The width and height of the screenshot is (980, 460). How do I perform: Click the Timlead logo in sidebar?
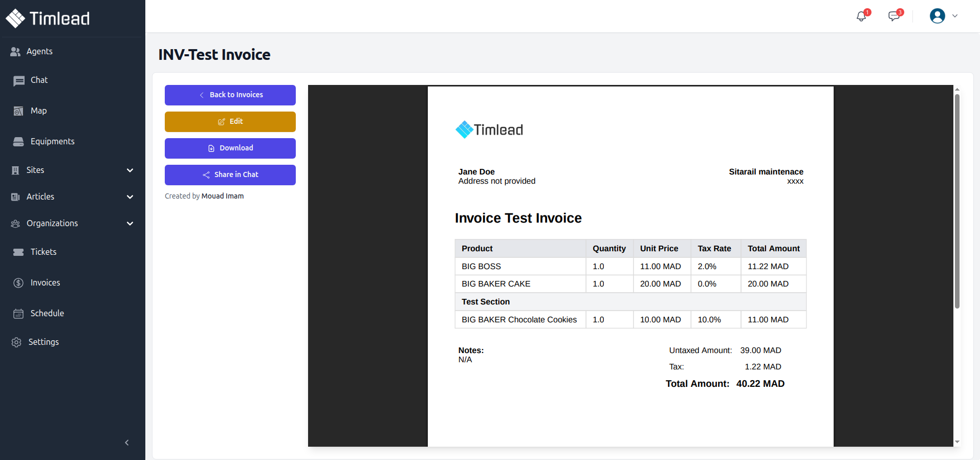point(48,18)
